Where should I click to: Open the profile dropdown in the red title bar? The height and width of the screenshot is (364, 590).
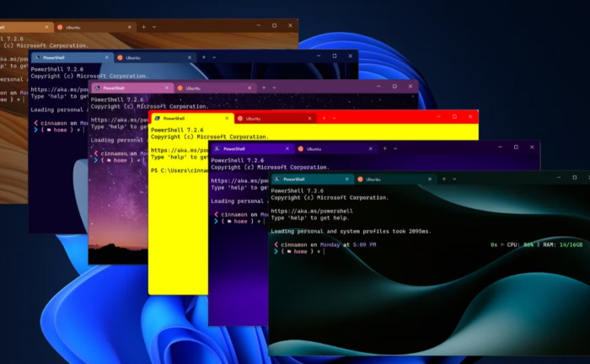[x=335, y=119]
